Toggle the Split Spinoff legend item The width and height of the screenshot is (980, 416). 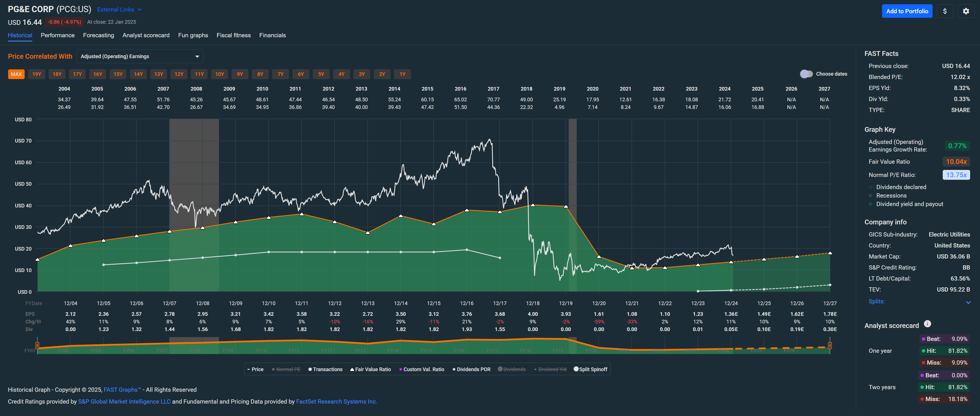pos(590,369)
